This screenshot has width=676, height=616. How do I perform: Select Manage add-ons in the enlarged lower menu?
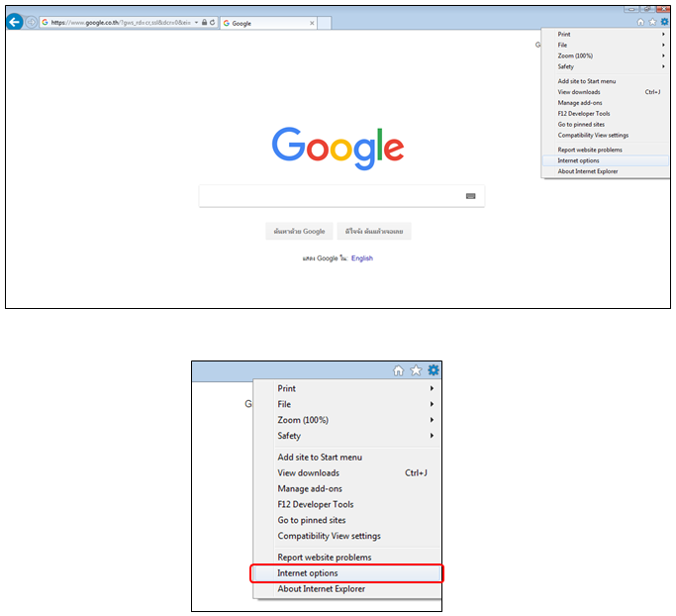(x=347, y=489)
